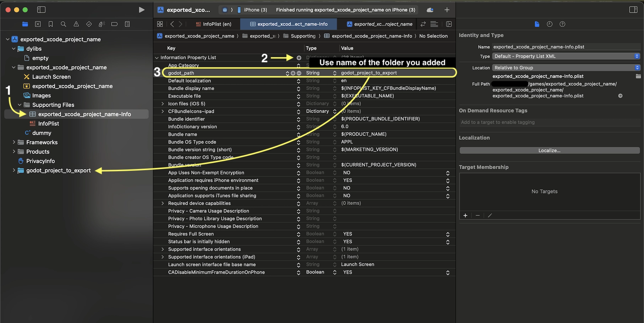Viewport: 644px width, 323px height.
Task: Show the Source Control navigator
Action: (38, 24)
